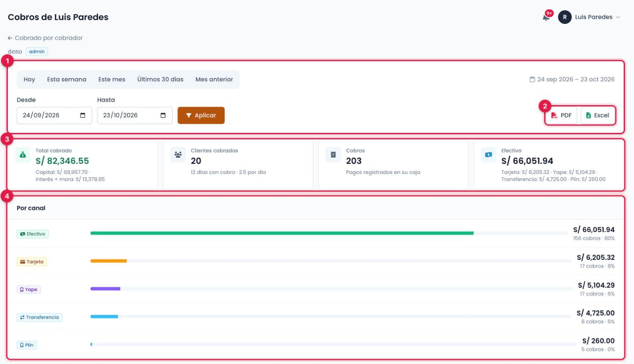Image resolution: width=634 pixels, height=364 pixels.
Task: Open the notifications bell icon
Action: point(546,18)
